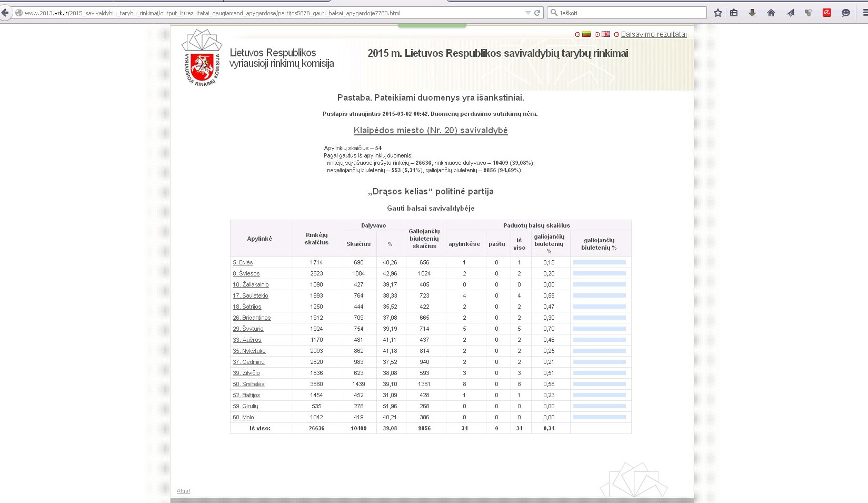
Task: Click the paper plane send icon
Action: pos(790,13)
